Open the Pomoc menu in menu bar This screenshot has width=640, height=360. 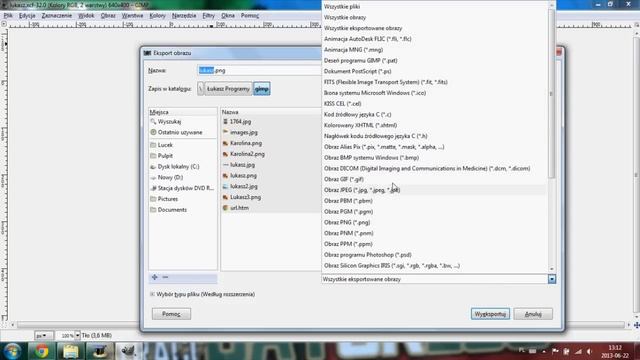[x=250, y=16]
